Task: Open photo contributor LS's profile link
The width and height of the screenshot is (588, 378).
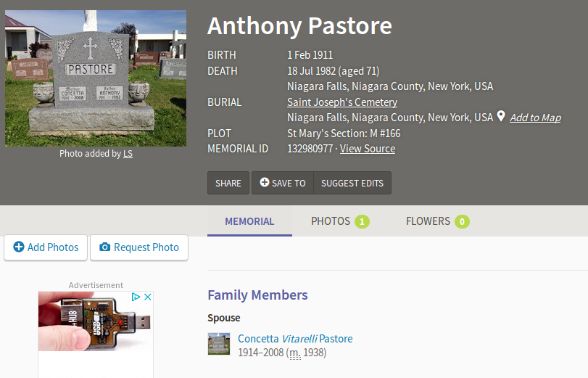Action: click(x=128, y=154)
